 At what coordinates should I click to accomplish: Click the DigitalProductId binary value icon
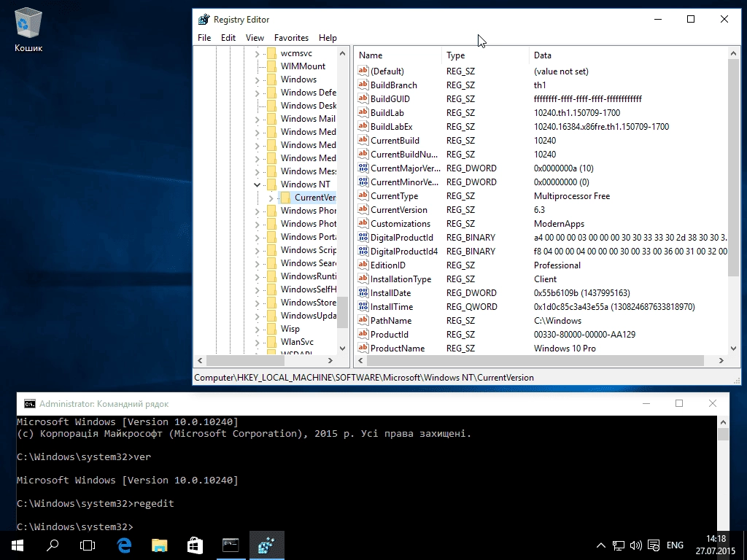point(363,237)
